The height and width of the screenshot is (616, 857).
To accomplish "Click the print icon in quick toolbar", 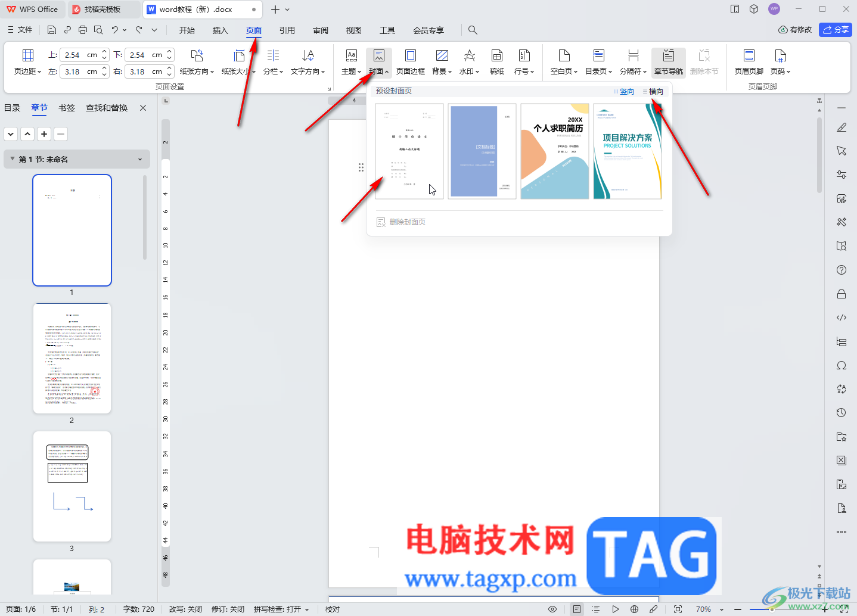I will pos(83,30).
